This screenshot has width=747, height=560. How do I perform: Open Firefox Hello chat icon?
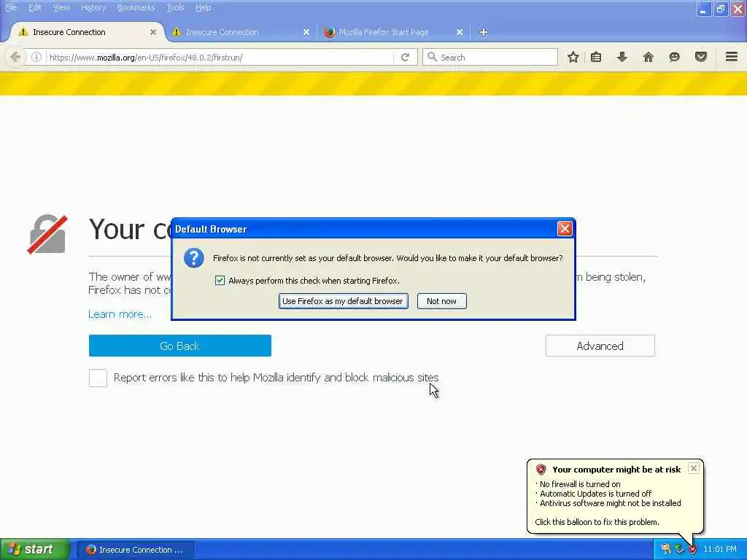(x=674, y=57)
